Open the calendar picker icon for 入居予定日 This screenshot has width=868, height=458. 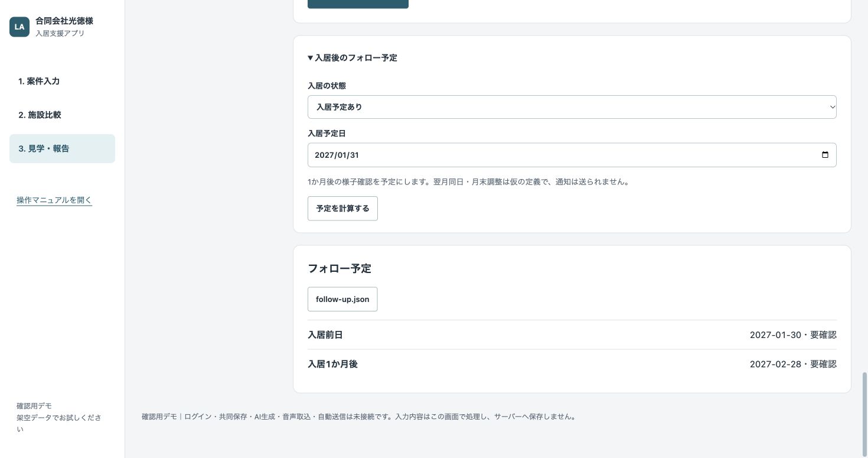click(x=825, y=155)
